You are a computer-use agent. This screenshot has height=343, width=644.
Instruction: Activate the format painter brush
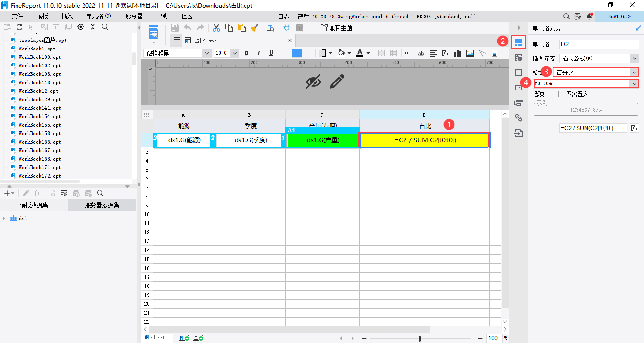[x=254, y=28]
